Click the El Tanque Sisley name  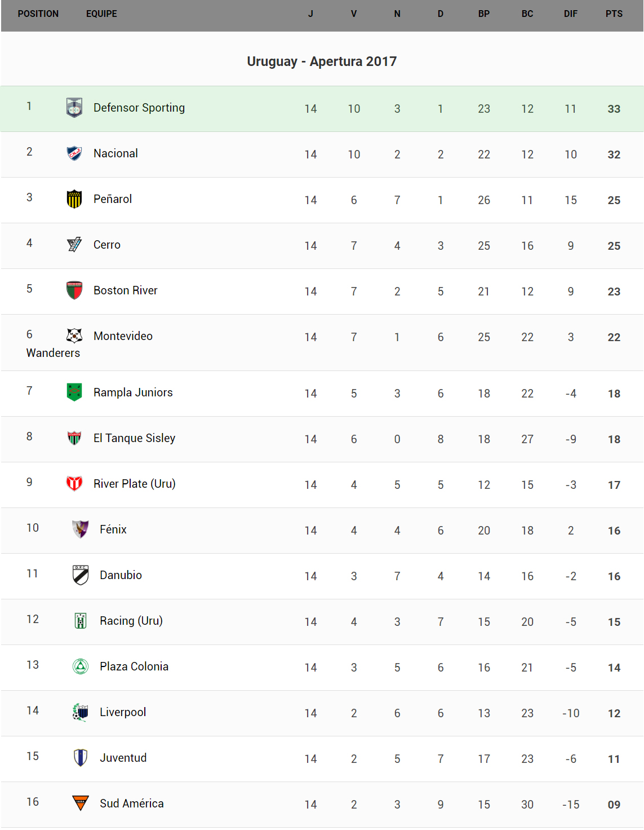[x=134, y=438]
